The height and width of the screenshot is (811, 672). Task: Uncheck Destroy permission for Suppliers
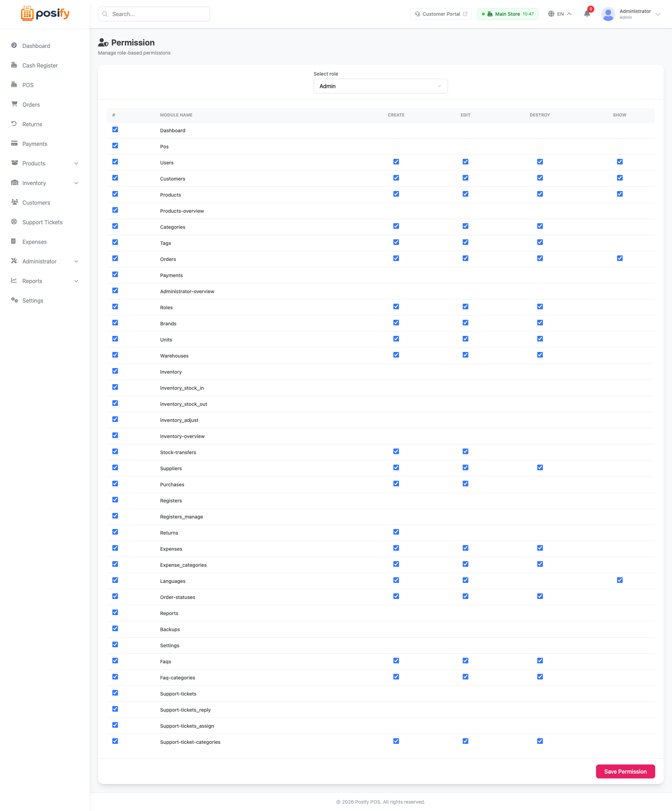point(540,468)
